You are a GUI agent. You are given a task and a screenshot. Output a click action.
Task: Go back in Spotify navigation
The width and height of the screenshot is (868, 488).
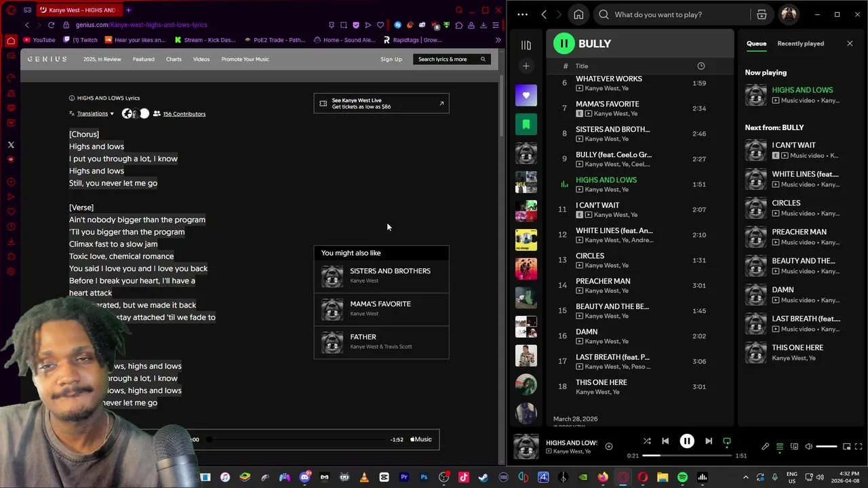(x=544, y=14)
